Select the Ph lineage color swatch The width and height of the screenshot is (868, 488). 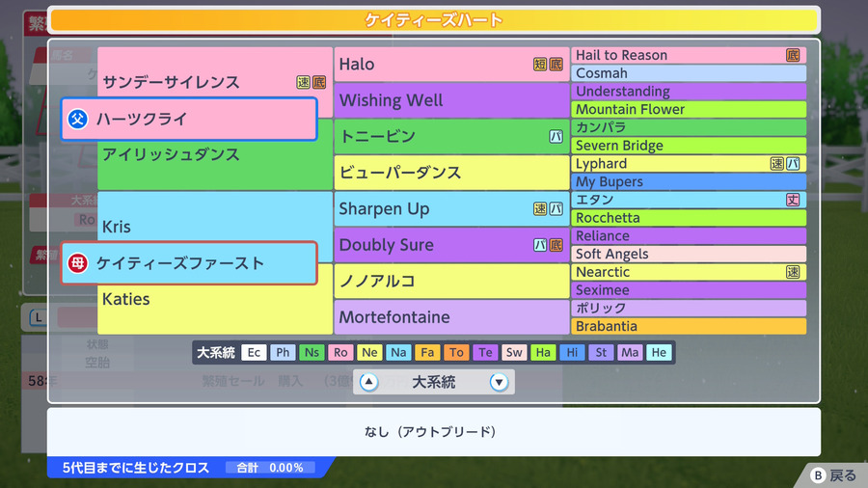[x=283, y=352]
